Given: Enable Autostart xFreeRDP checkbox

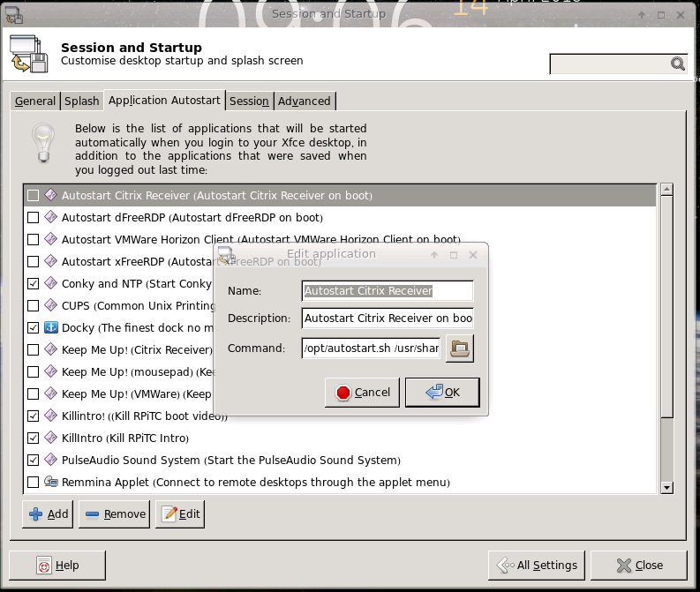Looking at the screenshot, I should click(x=33, y=261).
